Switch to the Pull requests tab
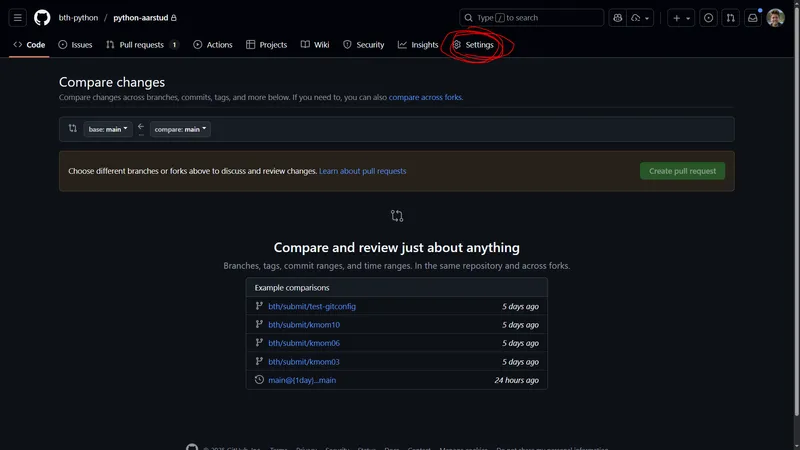This screenshot has height=450, width=800. coord(141,45)
